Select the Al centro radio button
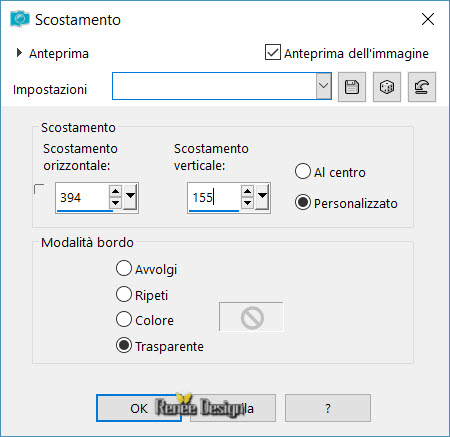The image size is (450, 437). [303, 171]
